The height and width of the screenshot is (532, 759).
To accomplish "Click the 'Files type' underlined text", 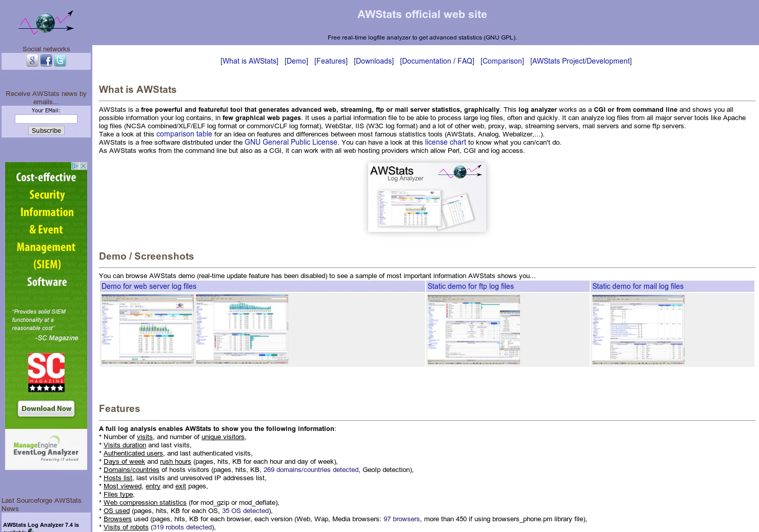I will click(118, 495).
